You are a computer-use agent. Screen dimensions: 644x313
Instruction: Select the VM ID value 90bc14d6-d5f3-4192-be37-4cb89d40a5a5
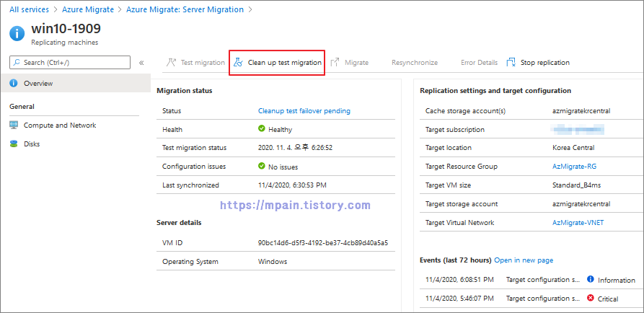[323, 243]
